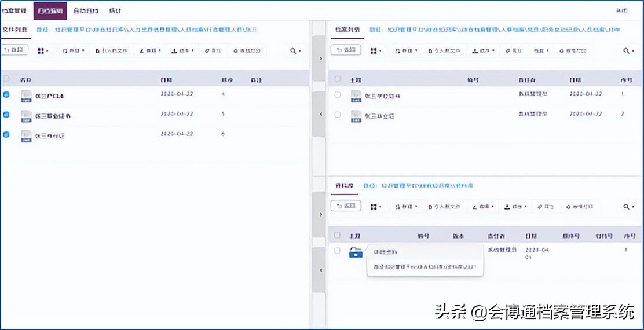Select the 资料库 panel tab at bottom right
Viewport: 644px width, 330px height.
click(344, 185)
